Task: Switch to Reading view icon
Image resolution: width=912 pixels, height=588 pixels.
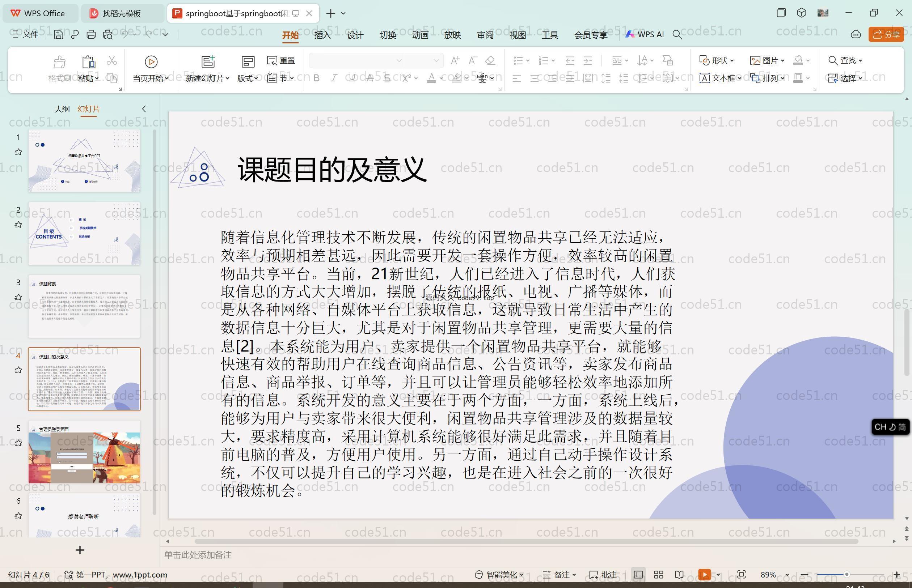Action: pos(679,575)
